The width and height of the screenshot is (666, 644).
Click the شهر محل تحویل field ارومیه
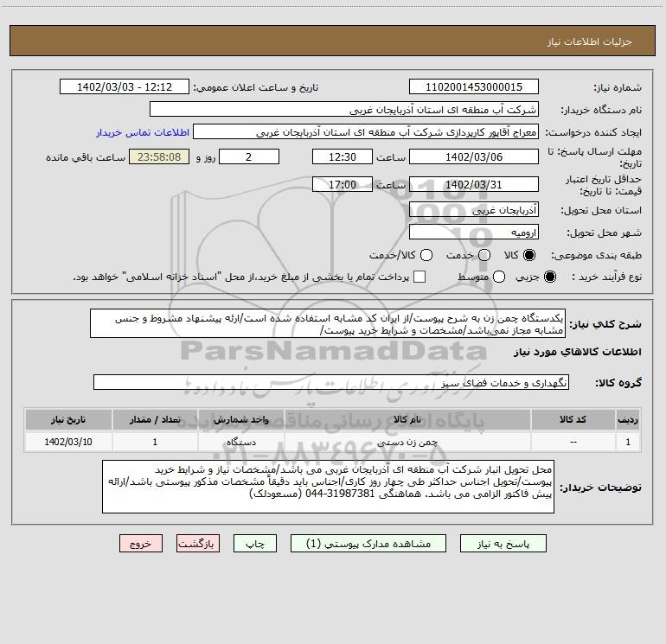(474, 232)
